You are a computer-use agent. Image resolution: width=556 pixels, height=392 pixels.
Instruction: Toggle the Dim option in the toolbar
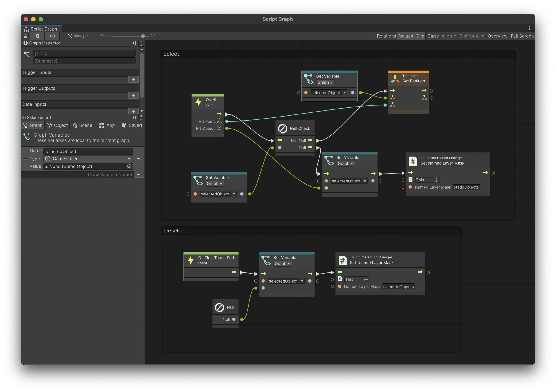pyautogui.click(x=420, y=36)
